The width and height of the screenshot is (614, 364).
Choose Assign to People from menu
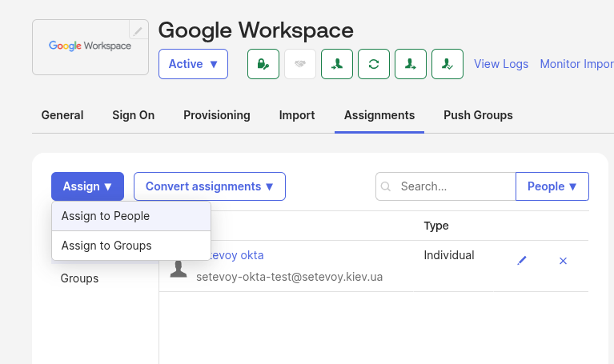[x=106, y=216]
